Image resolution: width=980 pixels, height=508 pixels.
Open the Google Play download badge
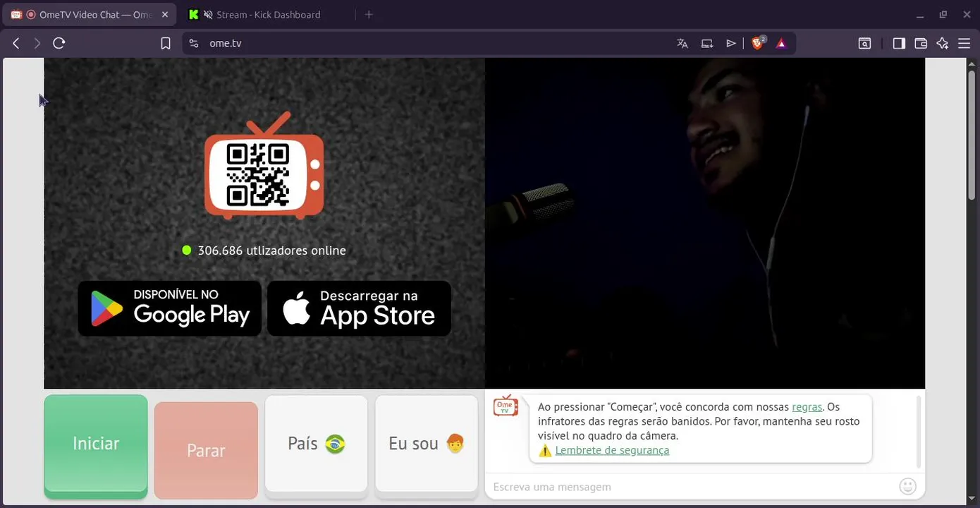(x=170, y=308)
